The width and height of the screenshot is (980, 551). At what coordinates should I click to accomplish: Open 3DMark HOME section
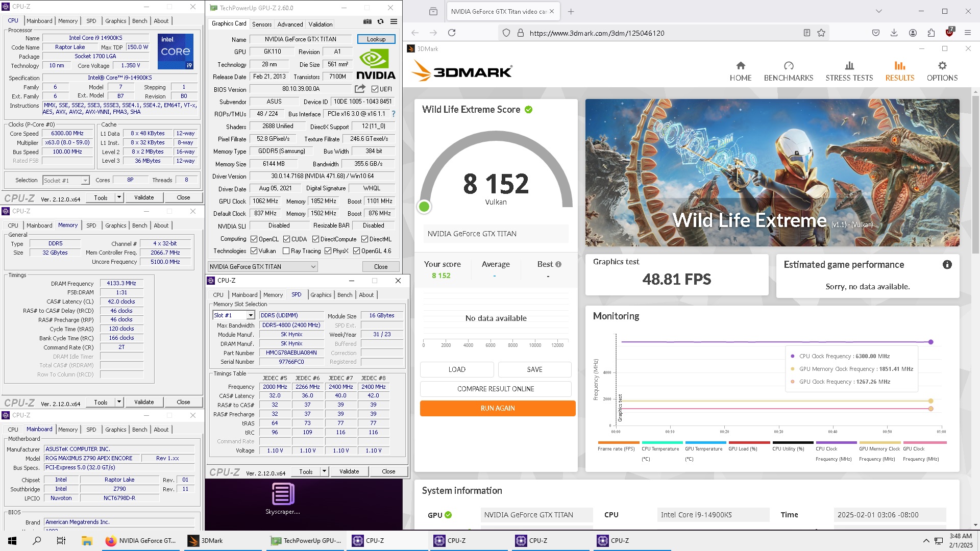tap(741, 71)
